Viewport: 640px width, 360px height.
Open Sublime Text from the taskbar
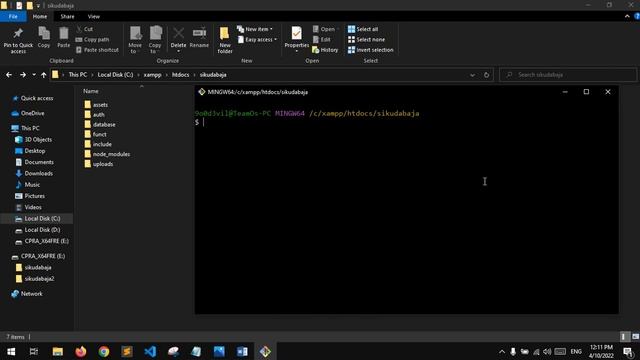[127, 351]
